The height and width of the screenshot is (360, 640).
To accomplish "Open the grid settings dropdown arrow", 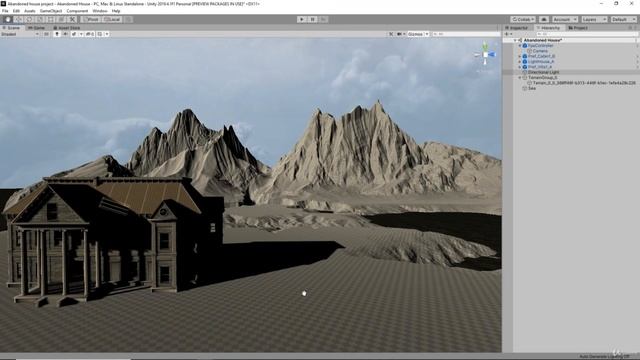I will pos(107,34).
